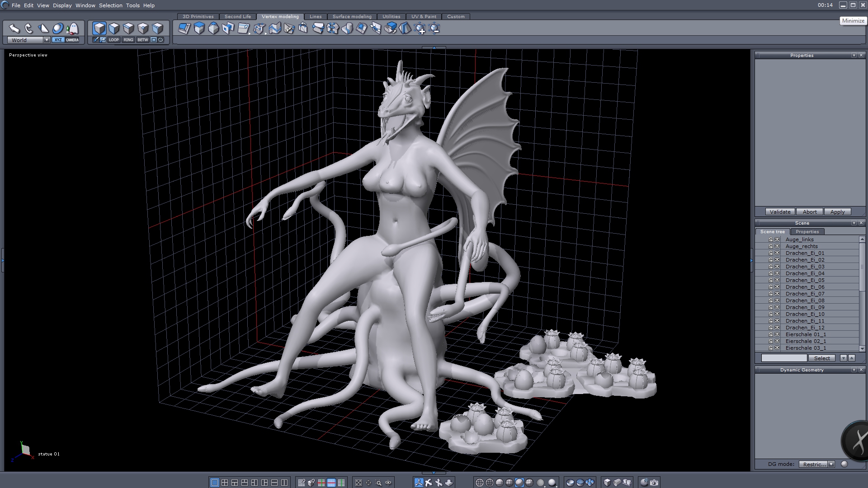Click the four-view layout icon
The image size is (868, 488).
[x=225, y=483]
